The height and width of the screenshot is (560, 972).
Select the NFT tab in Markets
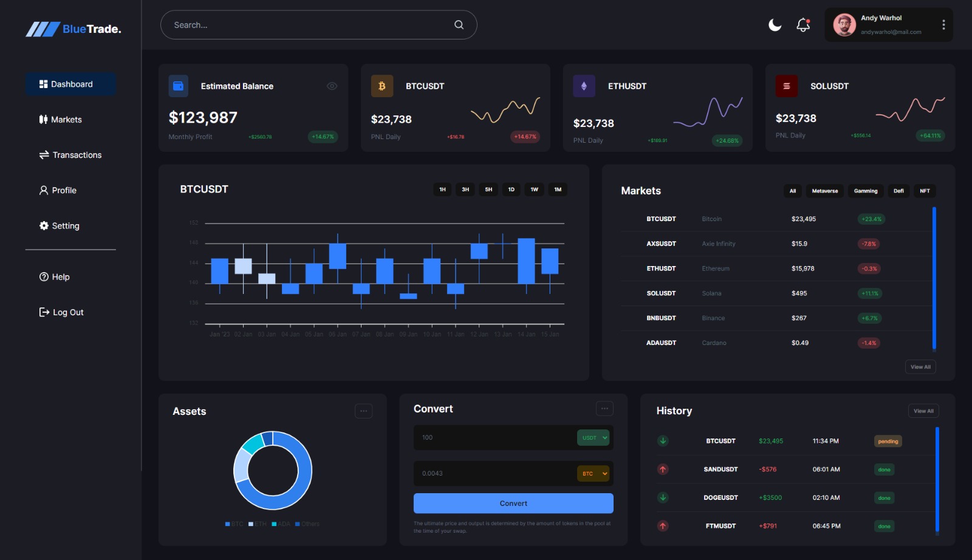[x=924, y=191]
